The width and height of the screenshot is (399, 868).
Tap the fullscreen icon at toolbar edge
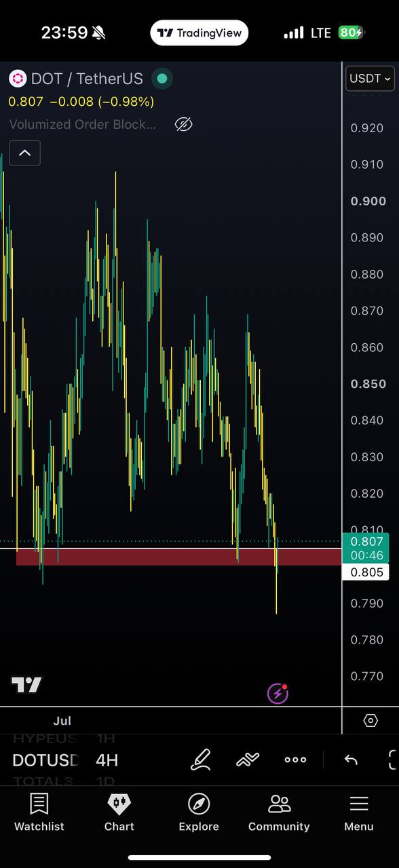[392, 759]
